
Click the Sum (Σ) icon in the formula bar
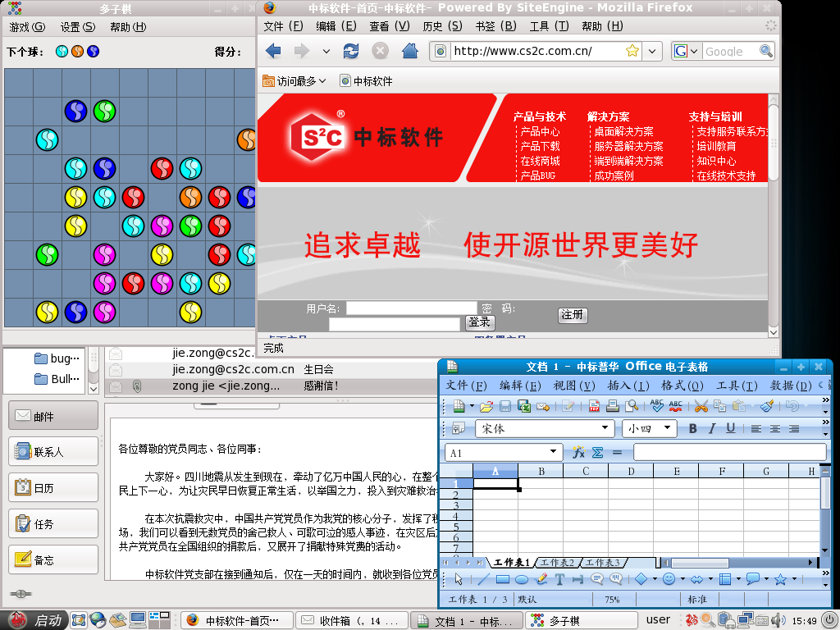coord(597,452)
